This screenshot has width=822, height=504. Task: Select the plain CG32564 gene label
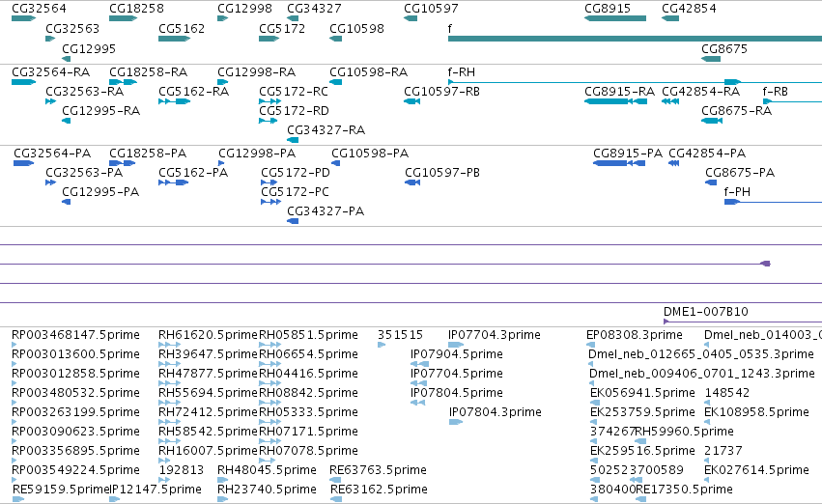39,9
